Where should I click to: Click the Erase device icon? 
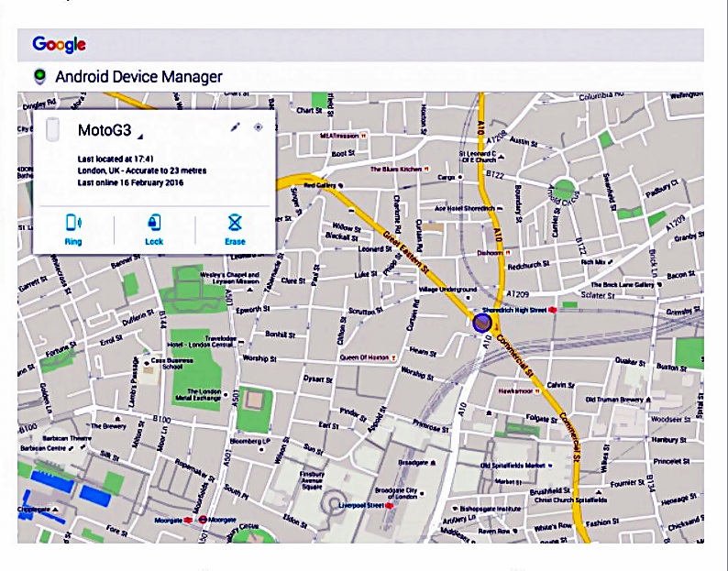click(x=235, y=223)
